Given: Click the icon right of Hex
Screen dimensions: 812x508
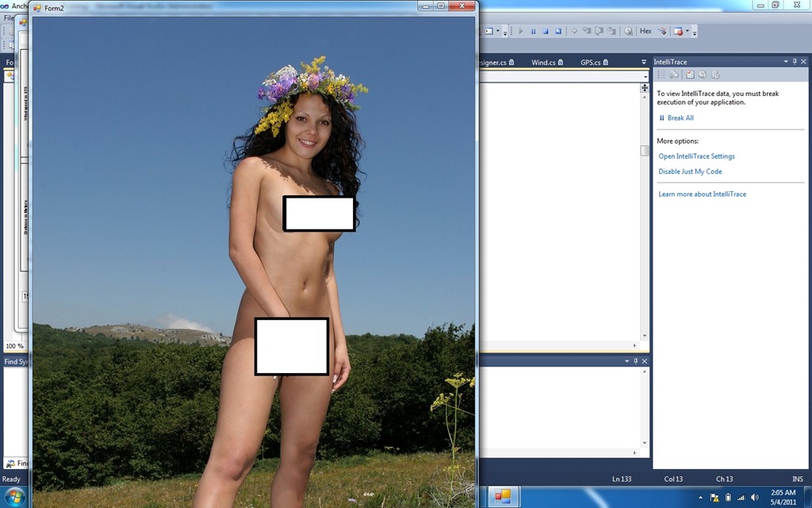Looking at the screenshot, I should click(662, 31).
